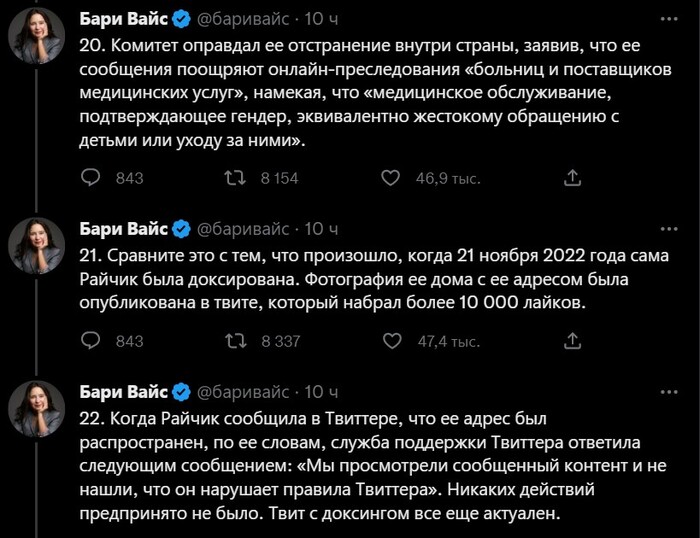Click @баривайс handle on tweet 21
This screenshot has height=538, width=700.
pos(243,229)
